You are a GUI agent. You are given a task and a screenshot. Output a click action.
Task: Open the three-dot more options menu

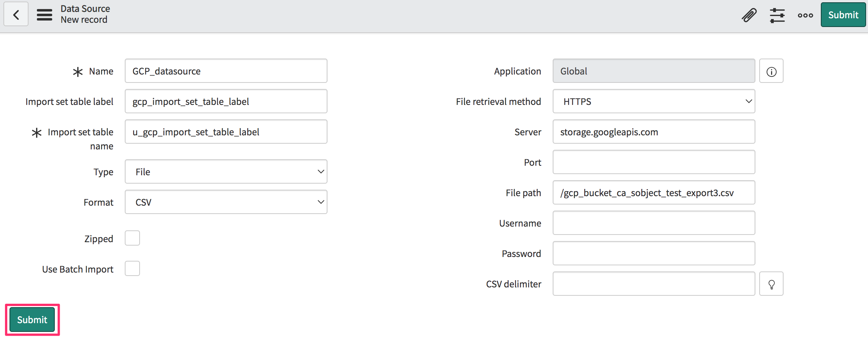click(805, 15)
